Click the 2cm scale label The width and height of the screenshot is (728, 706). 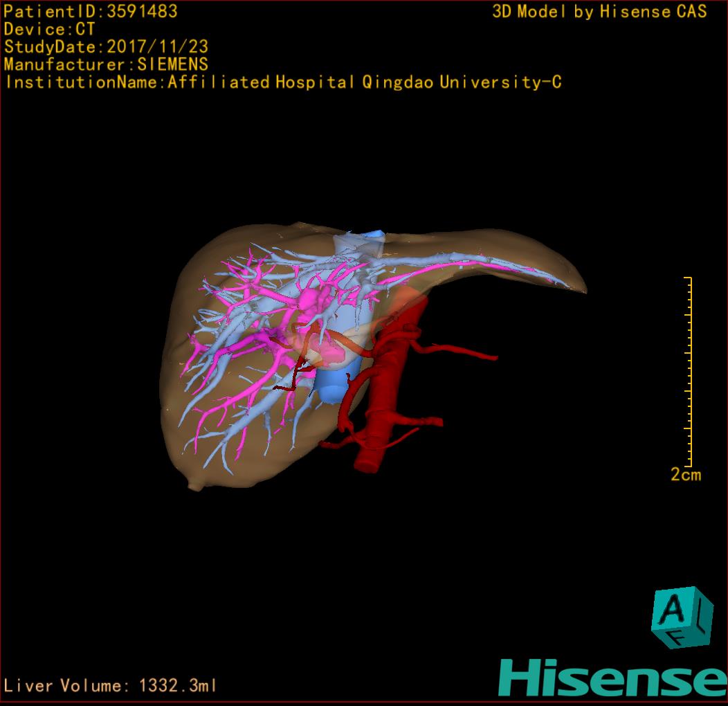(x=685, y=475)
